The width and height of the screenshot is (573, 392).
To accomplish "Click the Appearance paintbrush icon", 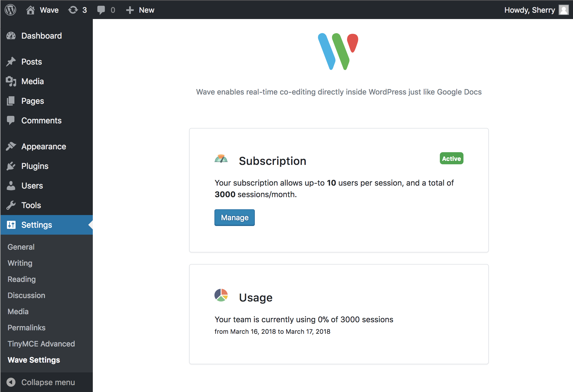I will 11,146.
